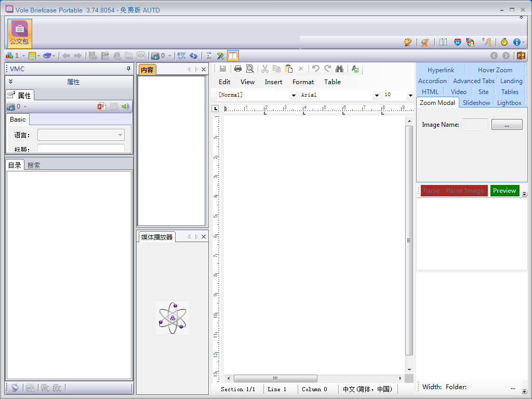532x399 pixels.
Task: Click the 公文包 briefcase ribbon button
Action: (x=19, y=33)
